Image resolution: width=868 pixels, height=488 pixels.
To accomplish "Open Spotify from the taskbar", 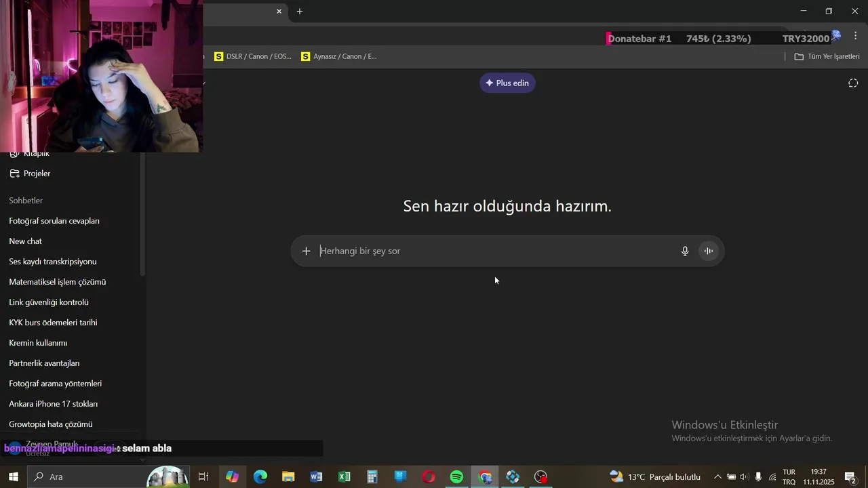I will pyautogui.click(x=457, y=476).
